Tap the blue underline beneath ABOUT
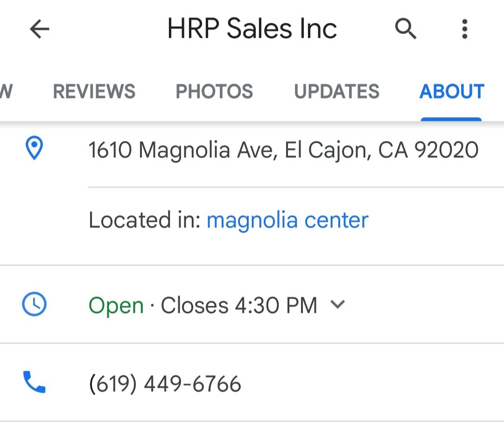This screenshot has width=504, height=423. pyautogui.click(x=451, y=120)
